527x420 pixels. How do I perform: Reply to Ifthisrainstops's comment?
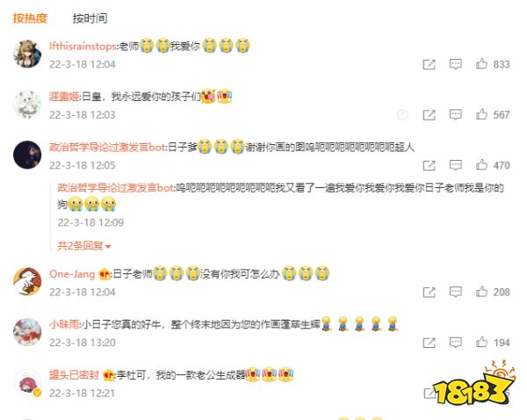[455, 64]
